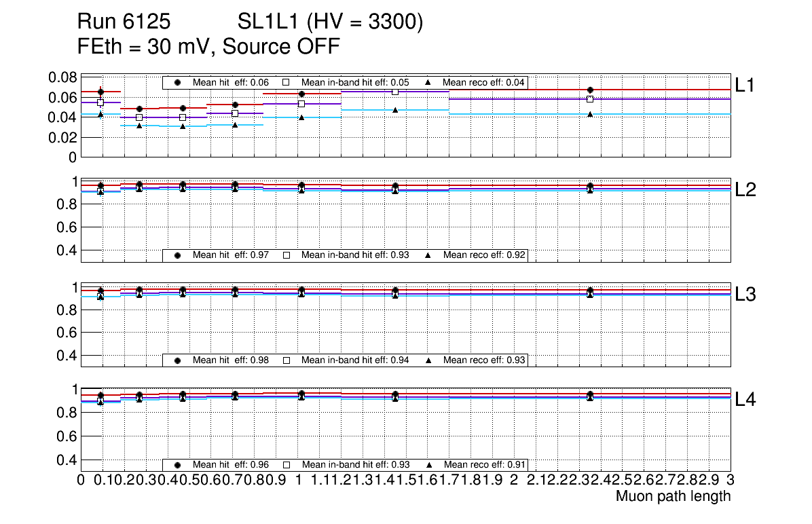Viewport: 812px width, 524px height.
Task: Click 'Mean in-band hit eff: 0.94' in L3 legend
Action: click(354, 360)
